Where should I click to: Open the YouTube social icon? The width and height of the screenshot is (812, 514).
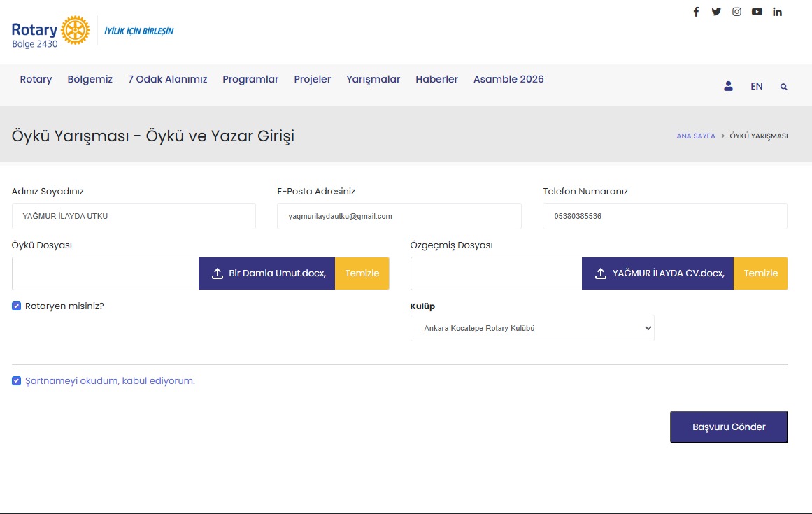tap(757, 12)
